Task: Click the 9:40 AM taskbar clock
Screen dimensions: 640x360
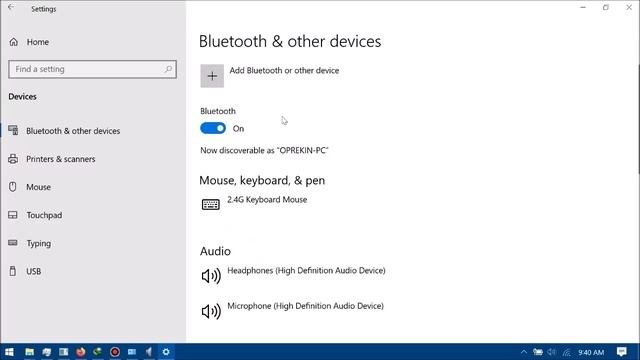Action: pyautogui.click(x=591, y=352)
